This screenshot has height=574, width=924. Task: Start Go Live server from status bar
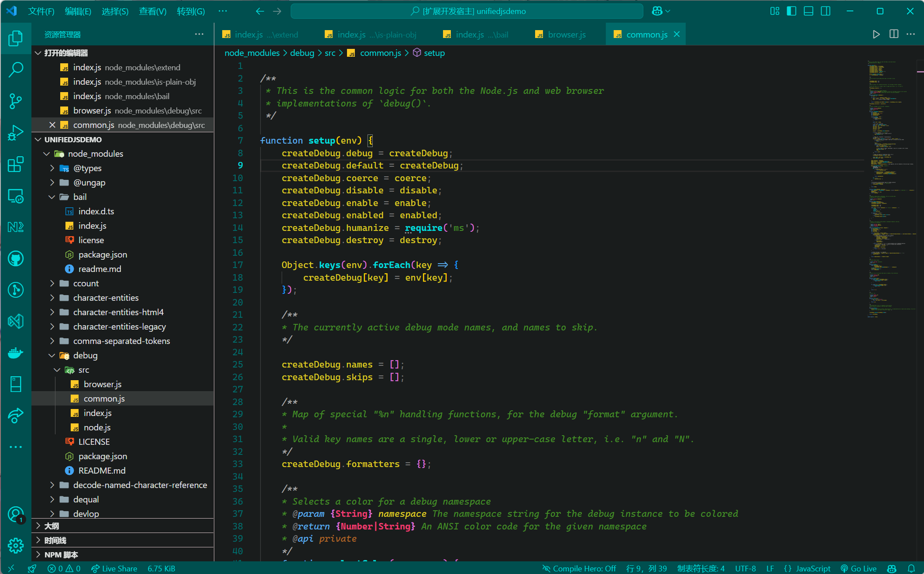coord(859,568)
